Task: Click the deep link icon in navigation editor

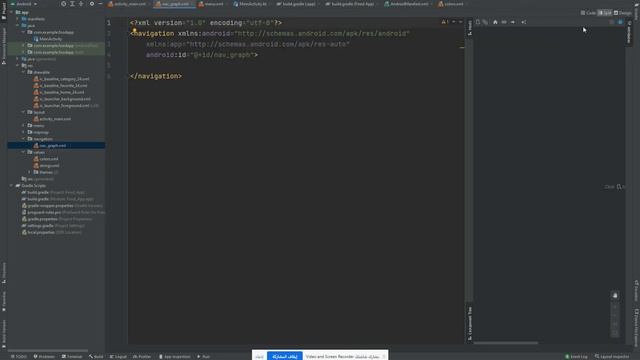Action: [x=504, y=22]
